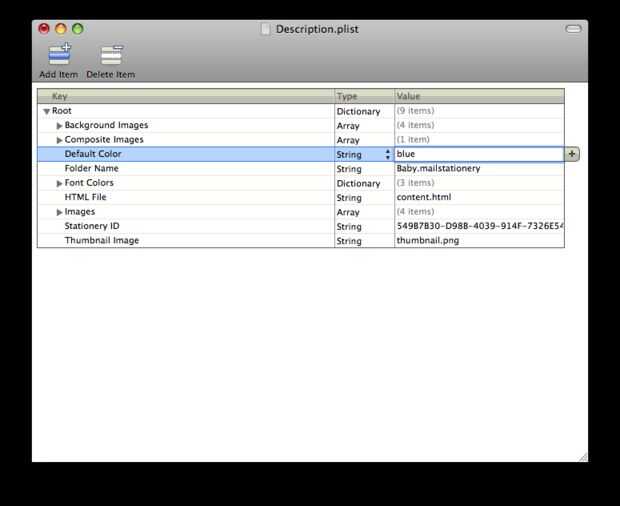Select the Root row
Screen dimensions: 620x506
pos(301,111)
